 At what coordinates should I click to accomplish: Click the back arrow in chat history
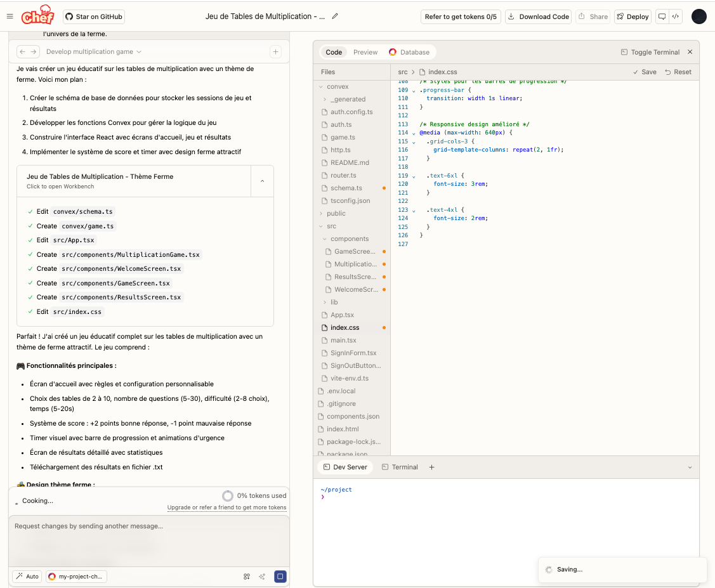coord(22,51)
